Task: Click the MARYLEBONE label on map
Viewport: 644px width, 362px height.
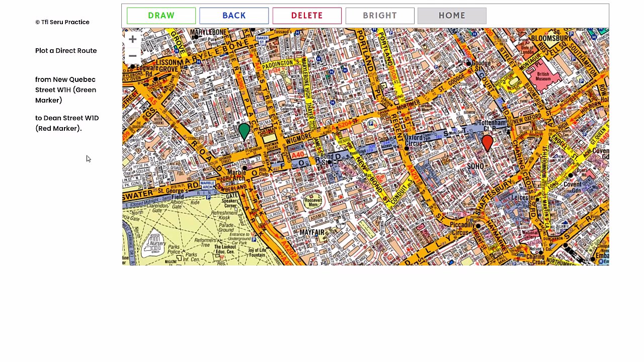Action: (208, 32)
